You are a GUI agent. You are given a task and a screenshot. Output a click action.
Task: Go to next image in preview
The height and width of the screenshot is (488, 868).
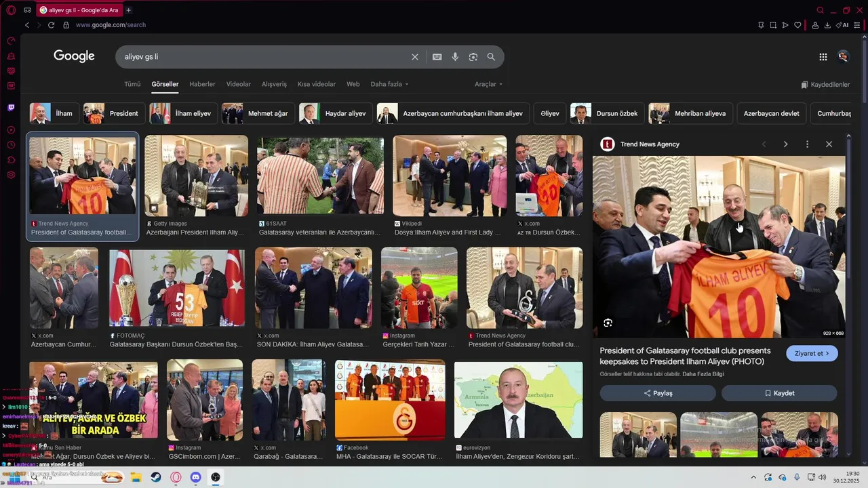point(785,144)
